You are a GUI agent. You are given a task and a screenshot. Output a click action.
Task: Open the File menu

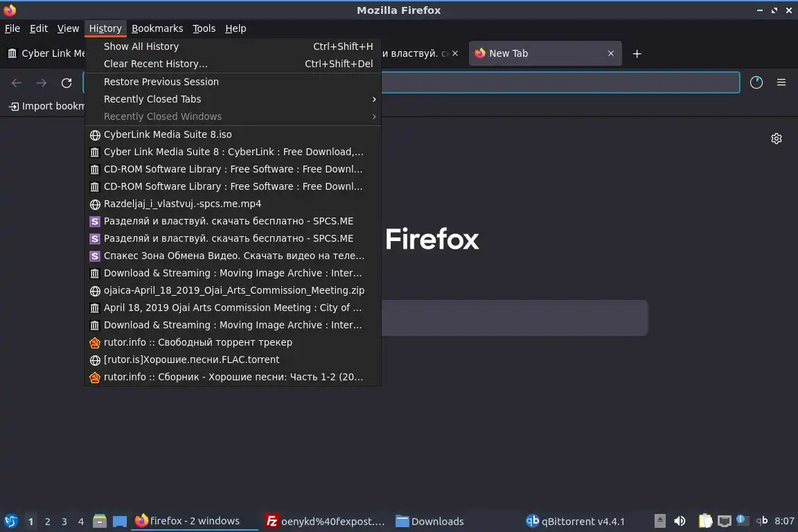(12, 28)
